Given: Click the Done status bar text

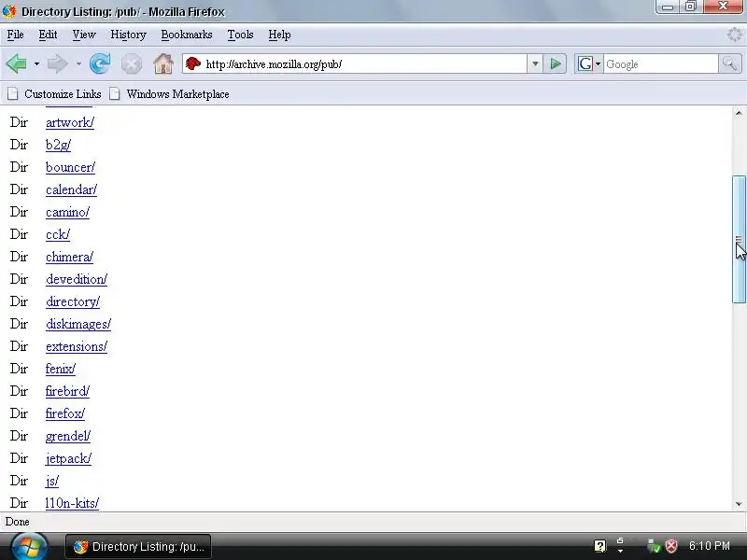Looking at the screenshot, I should (x=17, y=522).
